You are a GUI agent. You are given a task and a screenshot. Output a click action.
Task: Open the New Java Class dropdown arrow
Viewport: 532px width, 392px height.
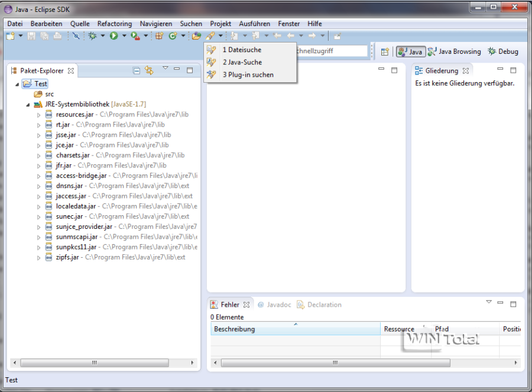click(183, 35)
